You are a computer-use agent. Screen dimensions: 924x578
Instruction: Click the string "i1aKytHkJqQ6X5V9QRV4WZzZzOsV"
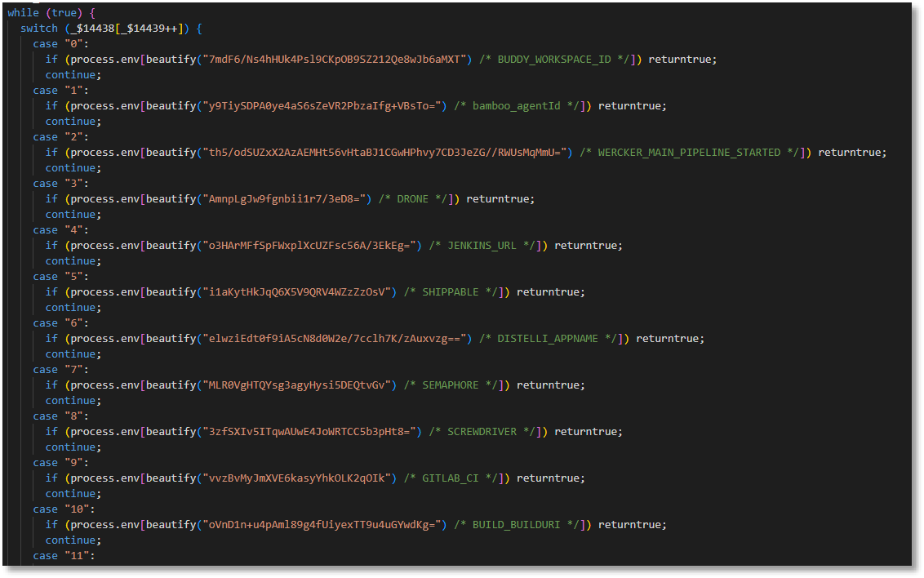pos(297,292)
